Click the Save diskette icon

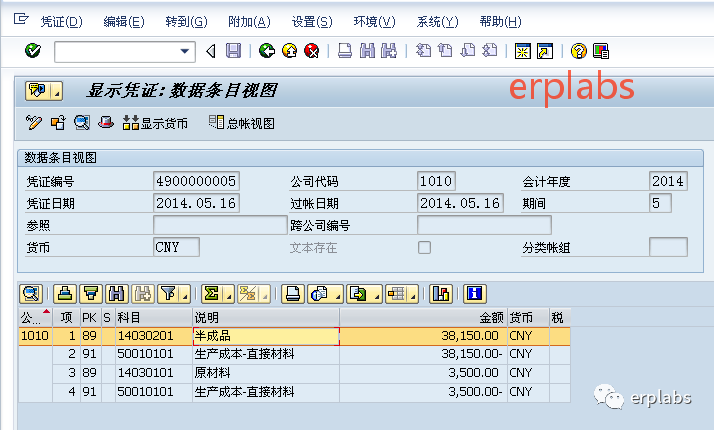pos(234,51)
